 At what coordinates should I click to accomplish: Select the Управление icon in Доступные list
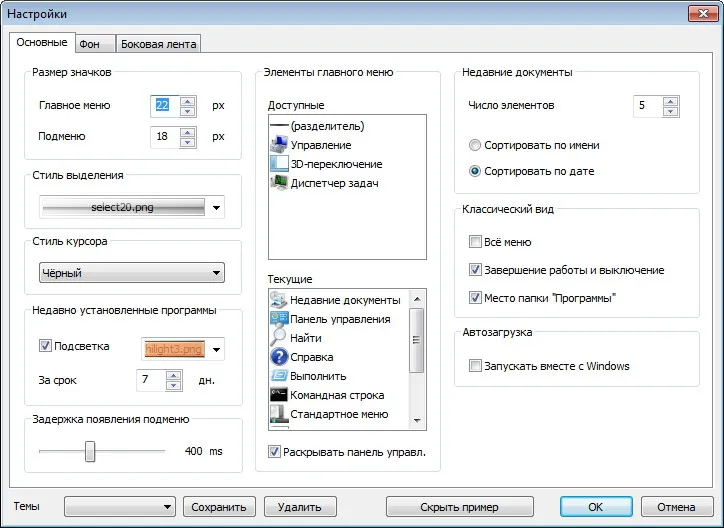(279, 145)
